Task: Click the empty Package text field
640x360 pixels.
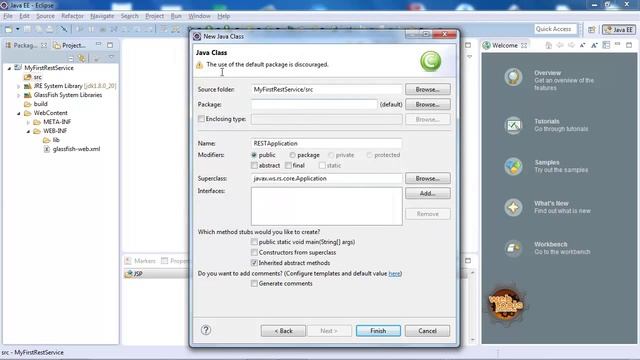Action: 314,104
